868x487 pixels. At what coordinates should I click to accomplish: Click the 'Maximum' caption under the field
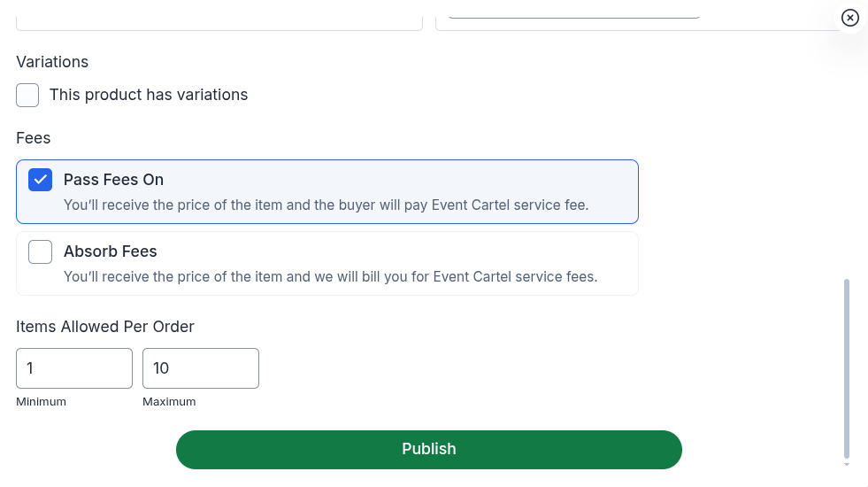point(169,402)
